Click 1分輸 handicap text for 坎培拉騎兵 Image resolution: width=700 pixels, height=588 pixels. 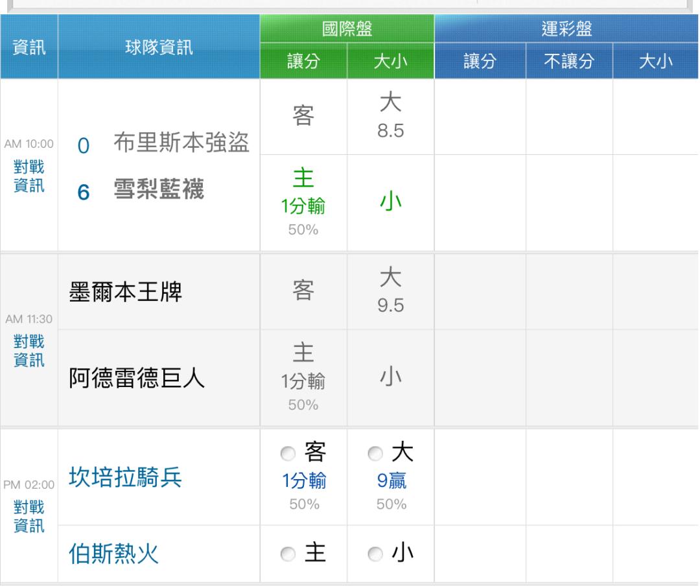coord(304,481)
